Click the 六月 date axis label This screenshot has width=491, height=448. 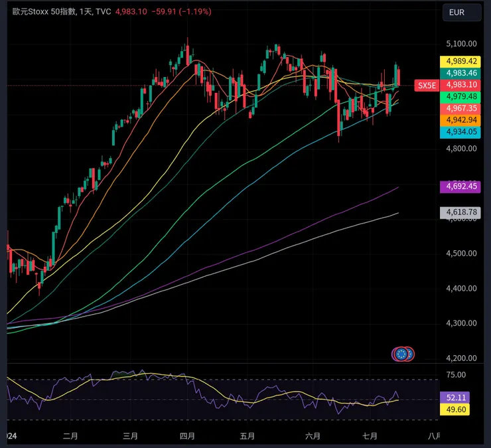(x=313, y=436)
